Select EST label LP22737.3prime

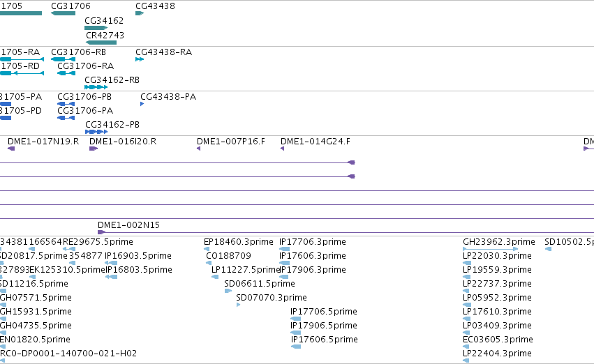pyautogui.click(x=497, y=283)
